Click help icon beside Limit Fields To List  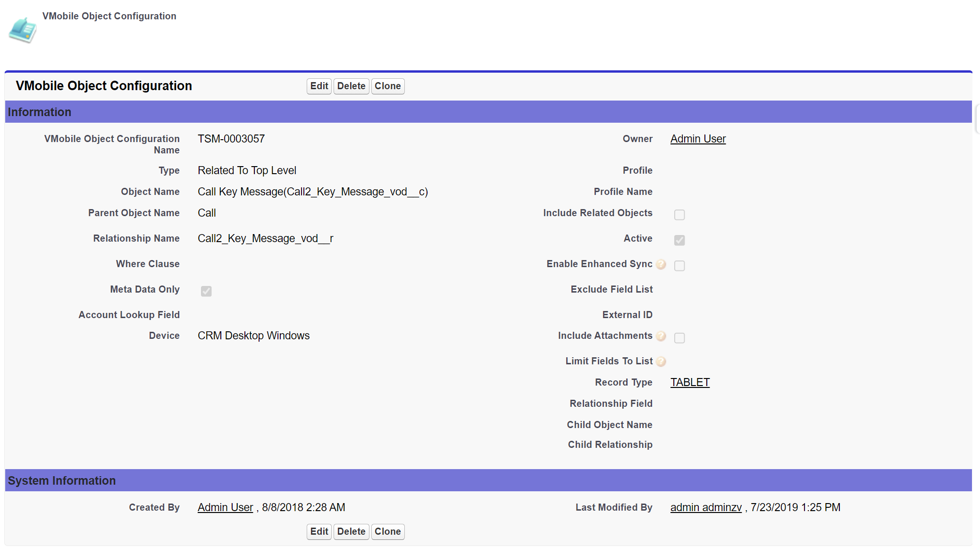click(x=661, y=362)
